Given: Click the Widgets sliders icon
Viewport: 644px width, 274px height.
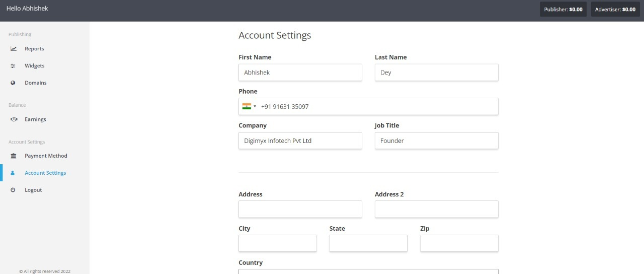Looking at the screenshot, I should [13, 66].
